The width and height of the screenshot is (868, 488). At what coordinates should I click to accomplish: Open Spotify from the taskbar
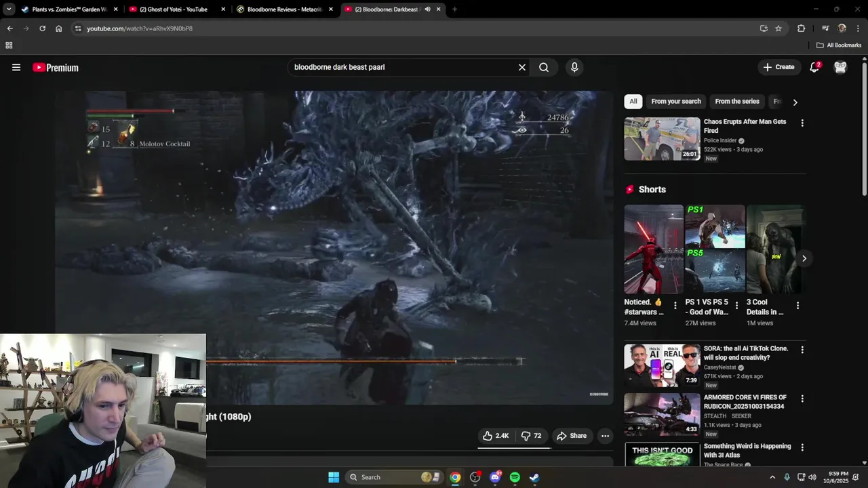coord(515,477)
